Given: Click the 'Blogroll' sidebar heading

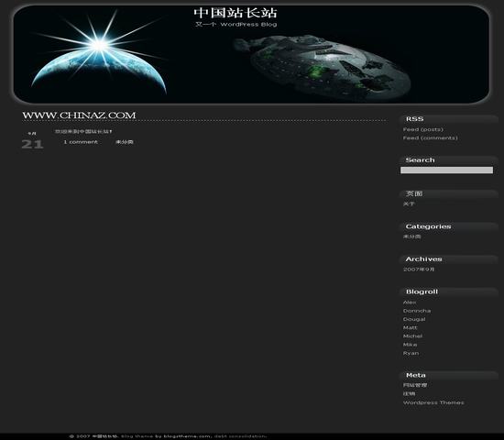Looking at the screenshot, I should [422, 291].
